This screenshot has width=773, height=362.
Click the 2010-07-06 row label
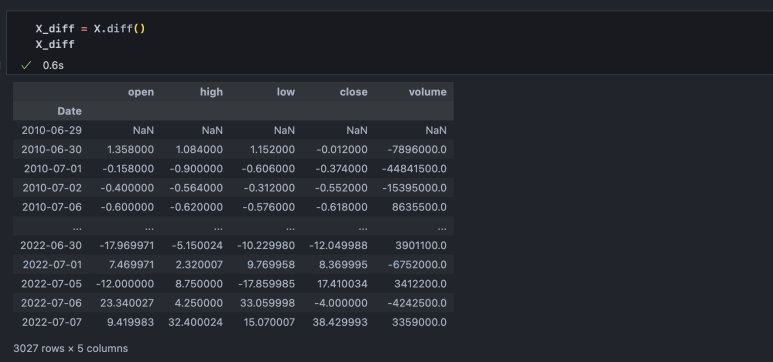[52, 207]
